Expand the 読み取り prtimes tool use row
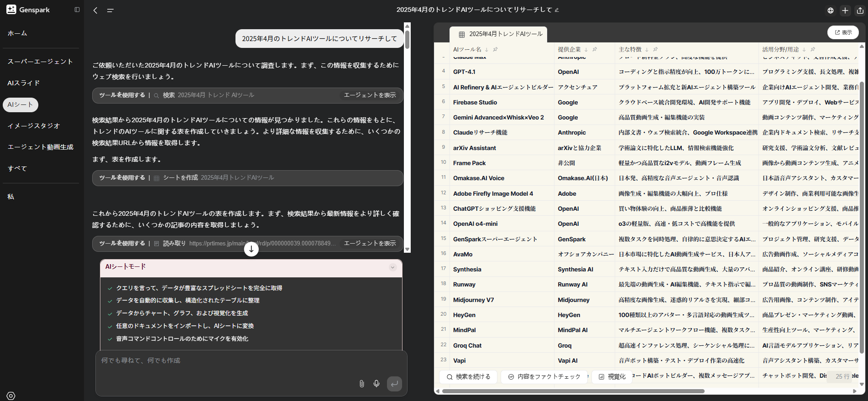 [248, 244]
